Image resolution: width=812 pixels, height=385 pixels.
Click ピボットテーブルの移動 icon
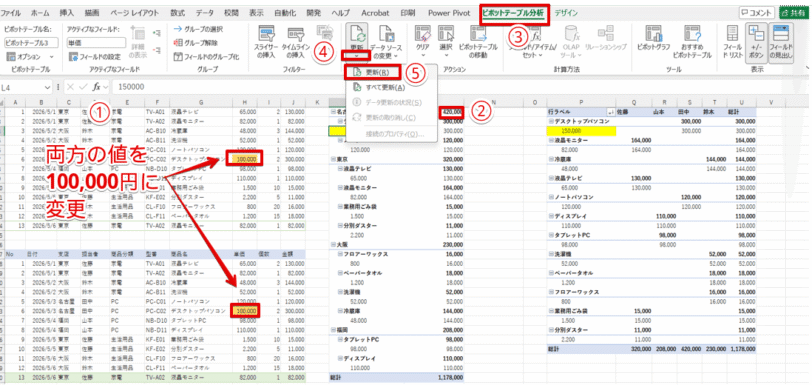(477, 34)
